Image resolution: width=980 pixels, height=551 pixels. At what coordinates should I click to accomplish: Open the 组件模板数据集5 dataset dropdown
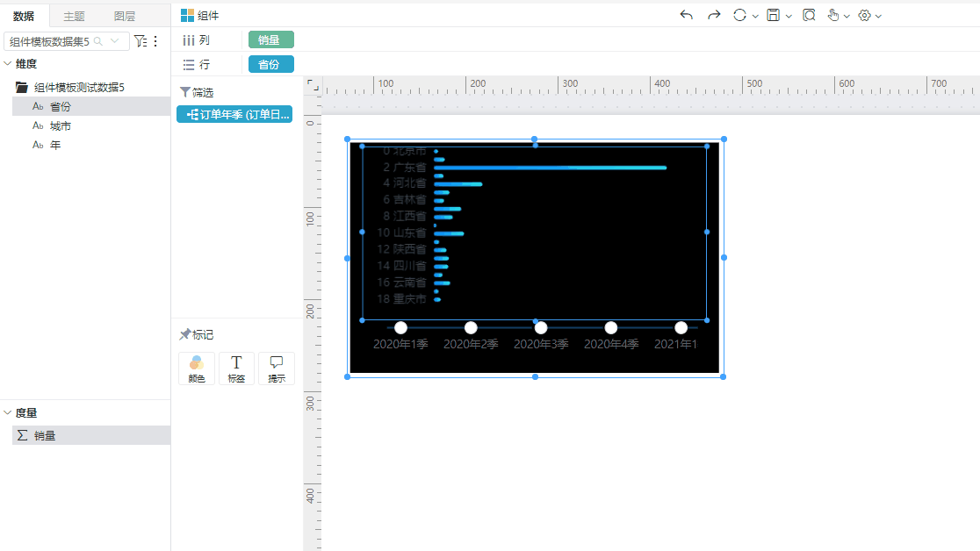point(114,41)
